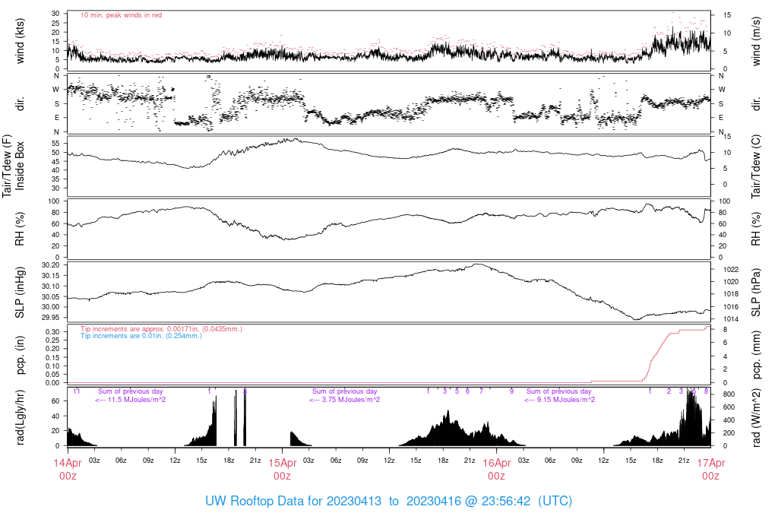The height and width of the screenshot is (532, 778).
Task: Click the 'SLP (hPa)' axis label
Action: (x=756, y=293)
